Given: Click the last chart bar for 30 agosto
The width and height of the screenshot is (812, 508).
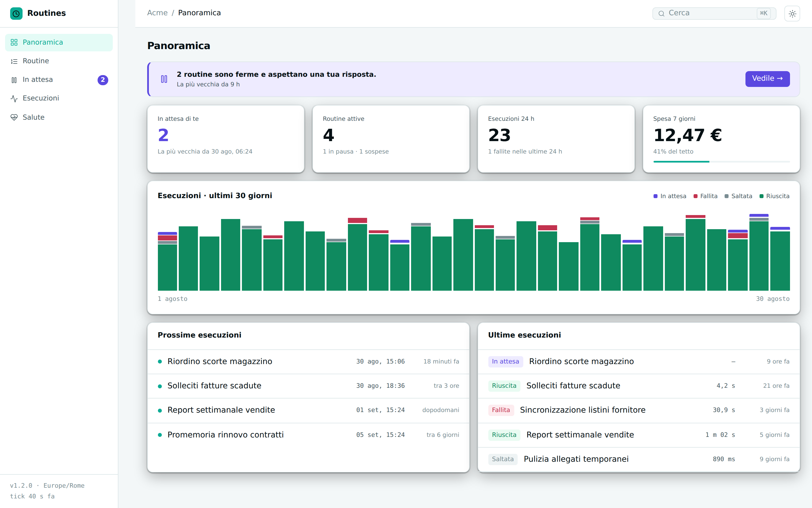Looking at the screenshot, I should click(x=780, y=259).
